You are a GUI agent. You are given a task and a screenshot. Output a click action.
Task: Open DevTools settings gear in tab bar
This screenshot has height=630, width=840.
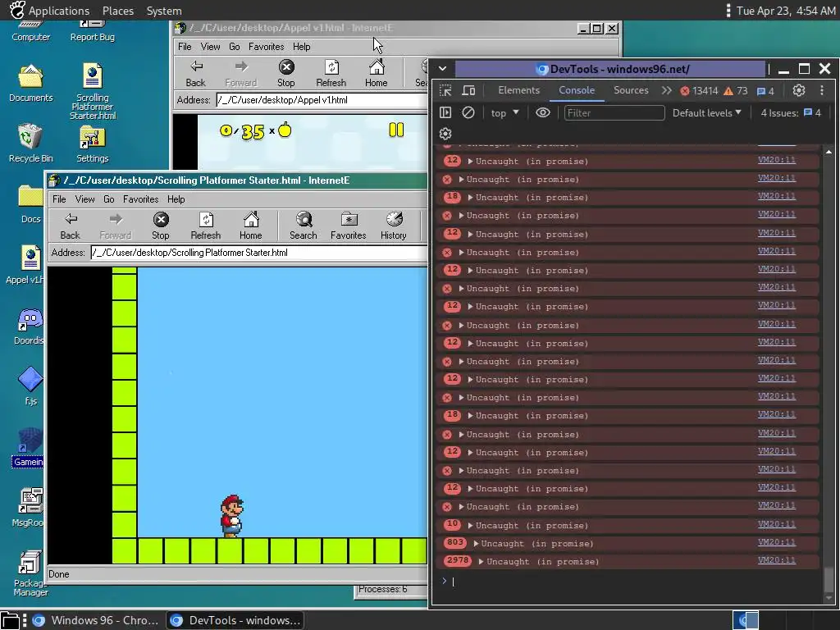[x=799, y=90]
